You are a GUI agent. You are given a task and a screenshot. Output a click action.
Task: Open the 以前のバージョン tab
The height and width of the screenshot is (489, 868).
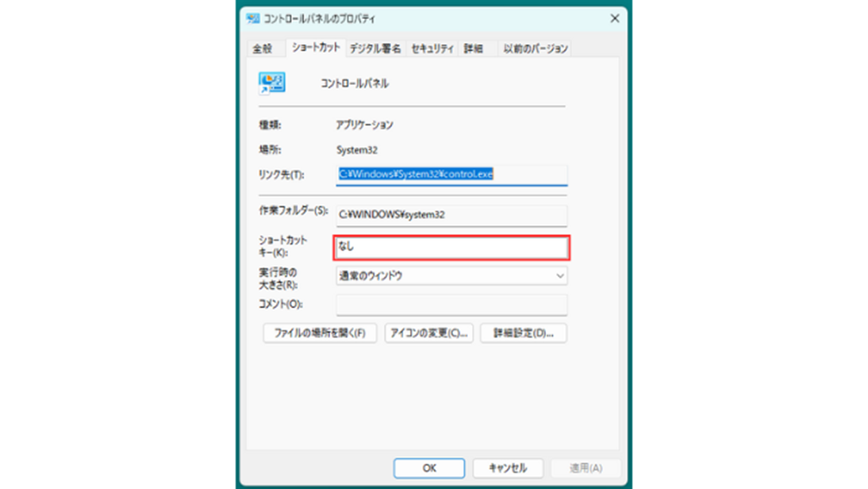pyautogui.click(x=536, y=48)
